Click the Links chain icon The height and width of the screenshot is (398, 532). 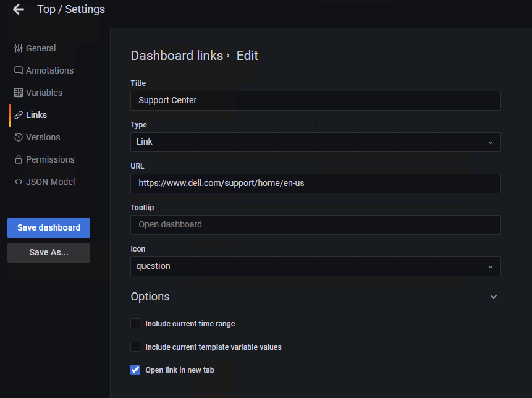pos(19,115)
